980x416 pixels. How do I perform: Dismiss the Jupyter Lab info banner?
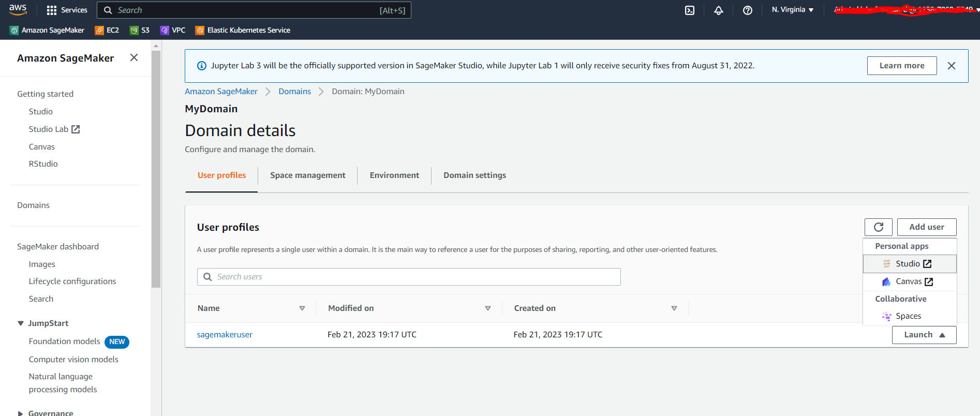point(951,66)
